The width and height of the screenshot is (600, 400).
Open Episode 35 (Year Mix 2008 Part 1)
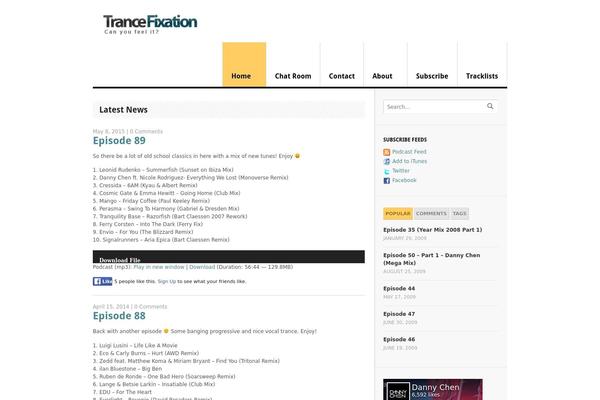[x=432, y=230]
